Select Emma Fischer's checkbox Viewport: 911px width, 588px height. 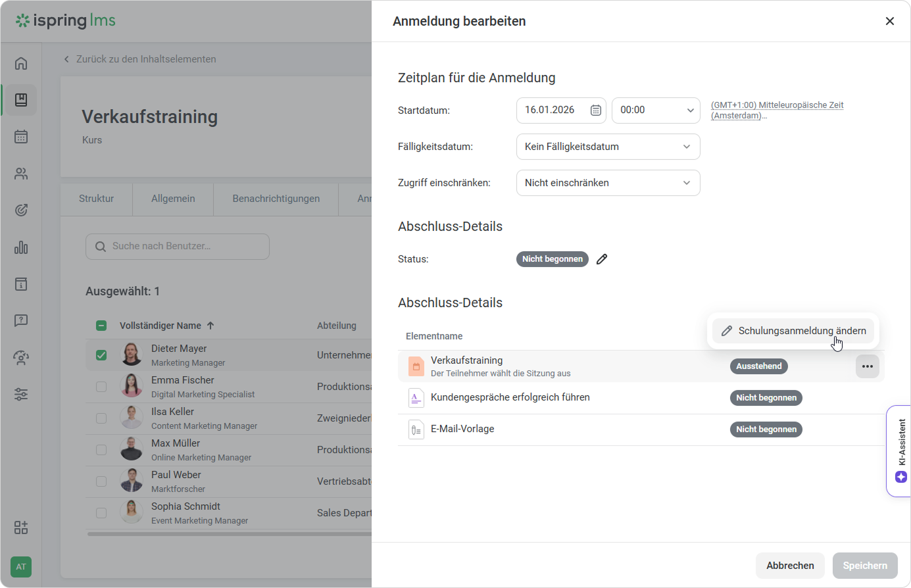[x=101, y=387]
